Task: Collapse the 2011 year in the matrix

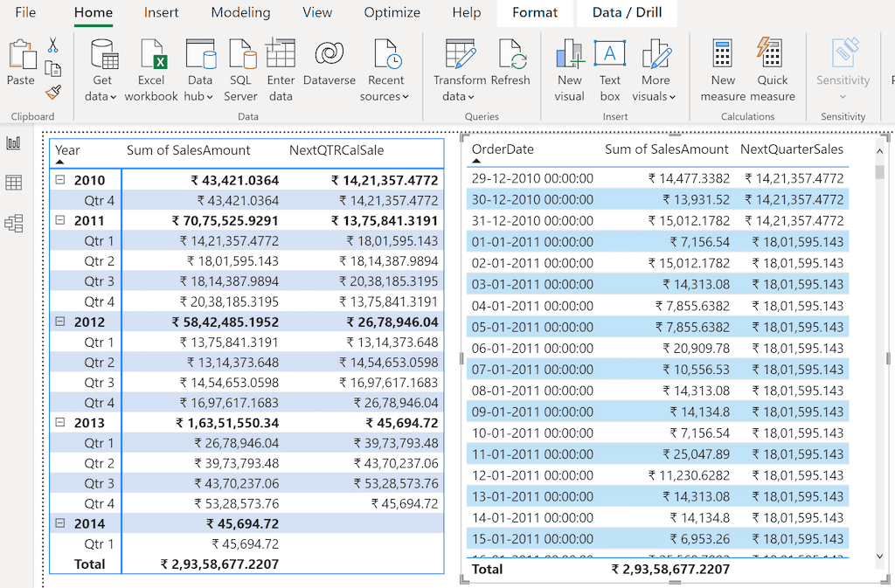Action: point(59,221)
